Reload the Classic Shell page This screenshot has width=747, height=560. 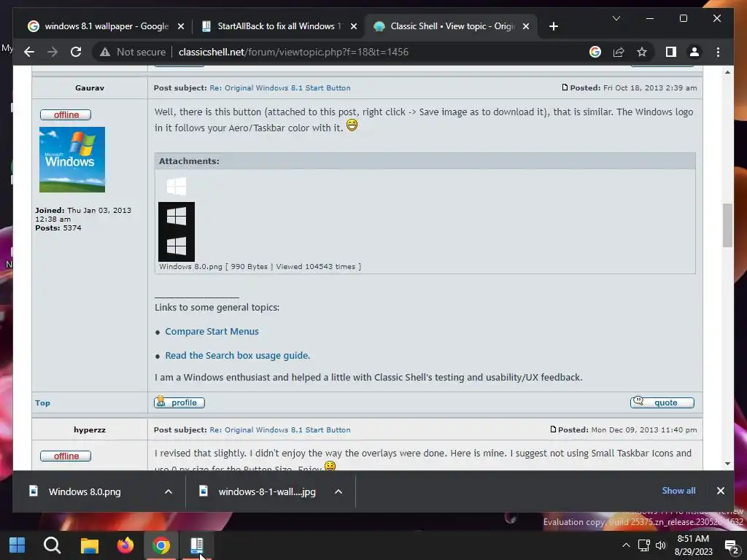coord(76,52)
